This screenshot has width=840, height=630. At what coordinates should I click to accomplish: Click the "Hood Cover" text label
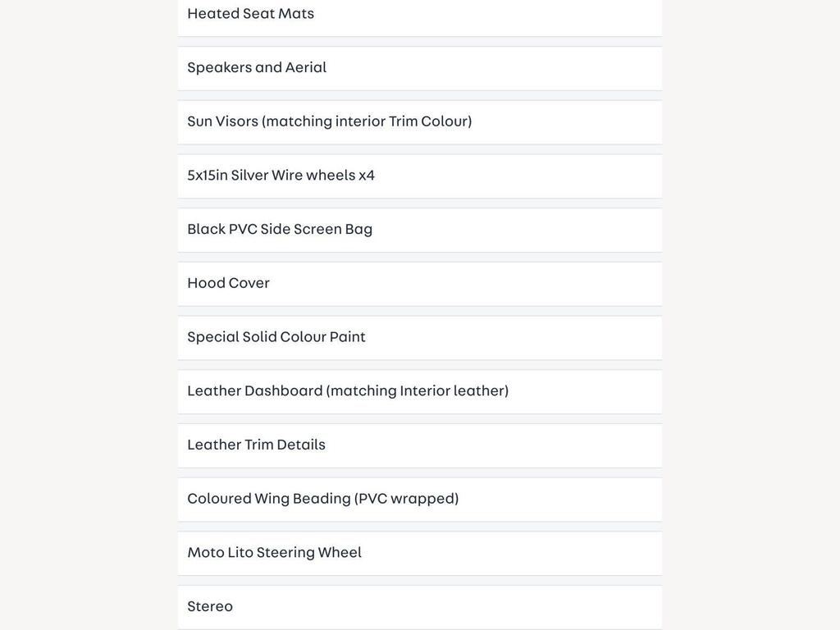tap(228, 283)
